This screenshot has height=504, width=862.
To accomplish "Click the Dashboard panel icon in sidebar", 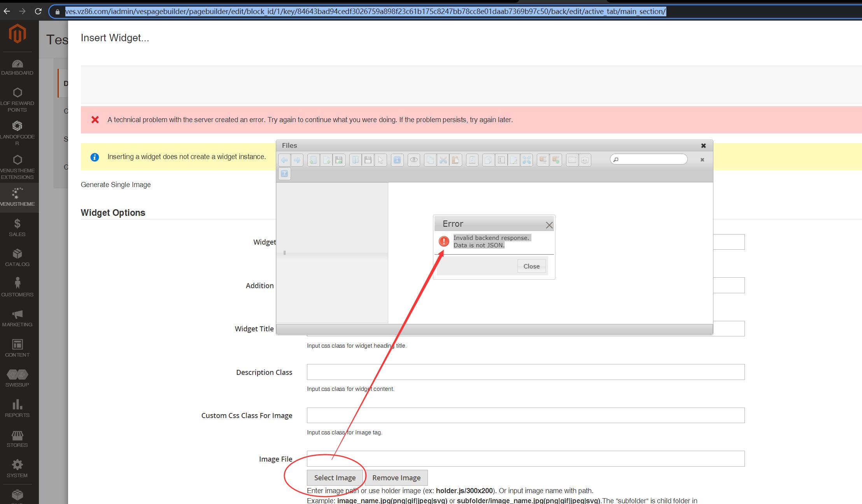I will (18, 64).
